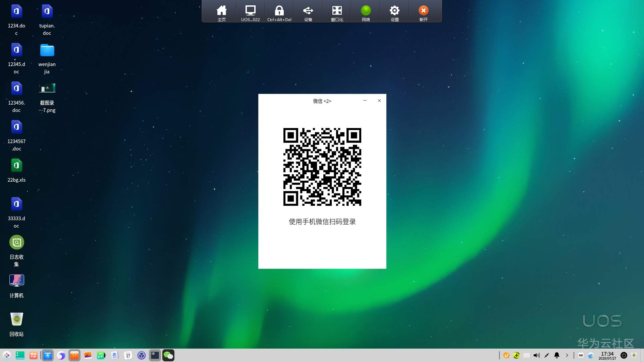This screenshot has width=644, height=362.
Task: Open notifications with the bell icon
Action: (557, 355)
